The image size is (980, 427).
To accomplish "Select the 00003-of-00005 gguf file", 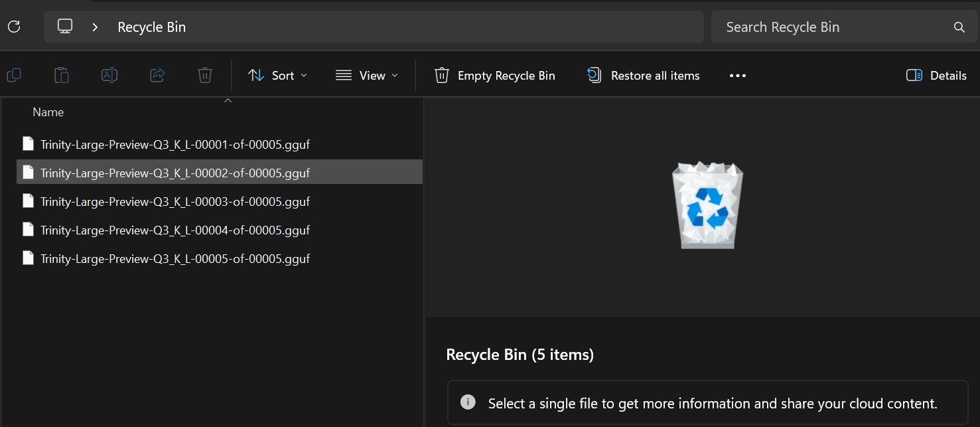I will point(175,201).
